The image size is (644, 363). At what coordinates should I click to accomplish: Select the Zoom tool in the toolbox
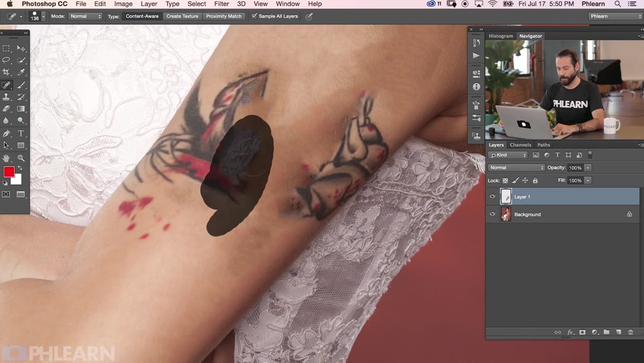point(21,158)
